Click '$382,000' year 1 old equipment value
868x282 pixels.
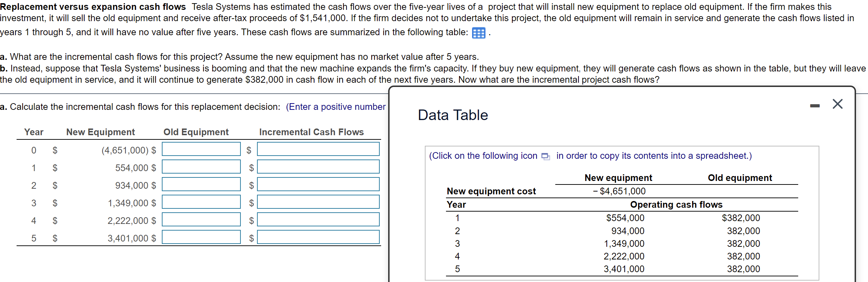[x=741, y=218]
